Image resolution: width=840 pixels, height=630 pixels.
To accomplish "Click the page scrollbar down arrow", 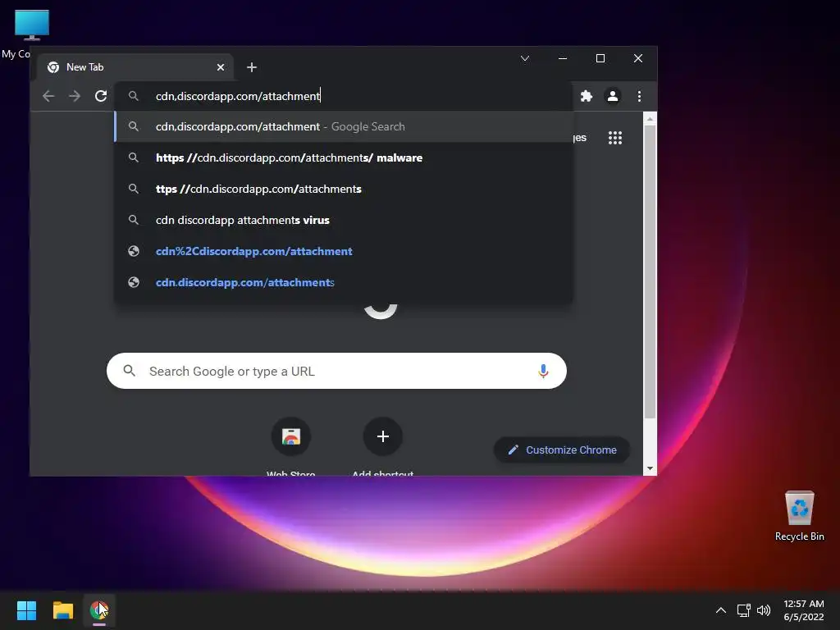I will (x=650, y=468).
